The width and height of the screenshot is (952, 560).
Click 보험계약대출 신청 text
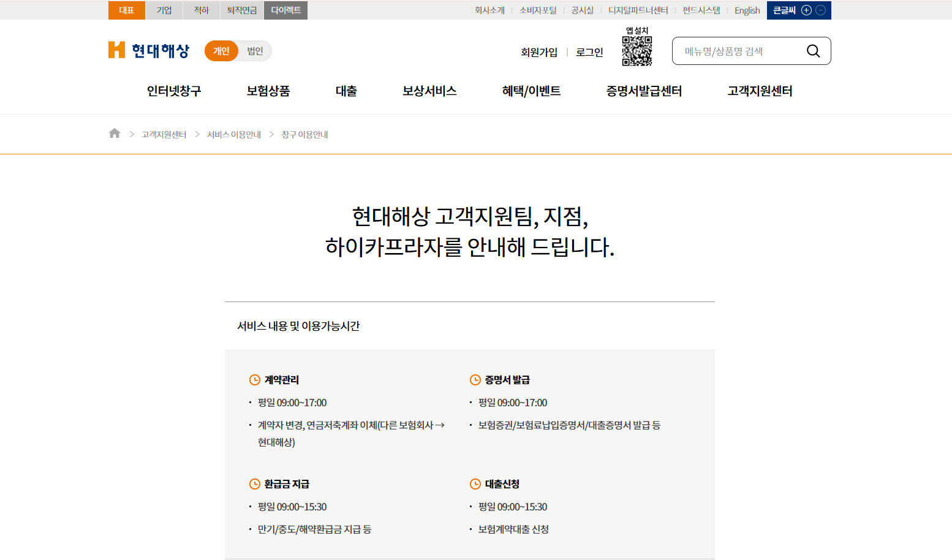click(513, 529)
